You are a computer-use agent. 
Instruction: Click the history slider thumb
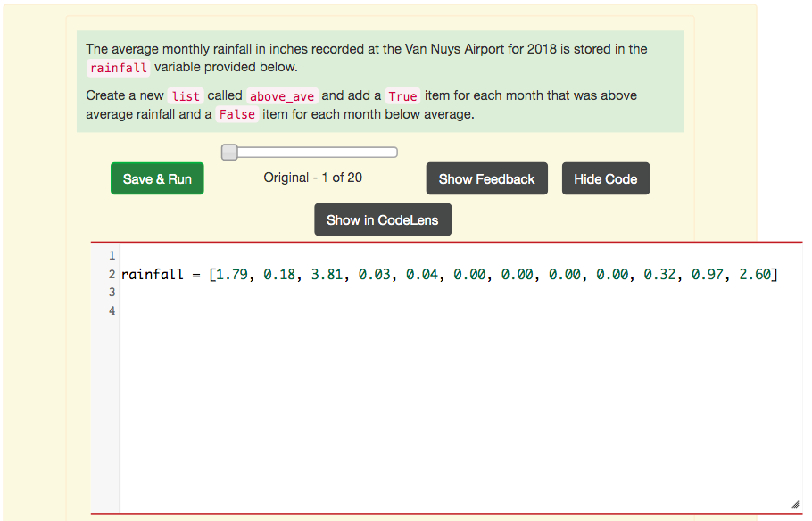point(230,152)
